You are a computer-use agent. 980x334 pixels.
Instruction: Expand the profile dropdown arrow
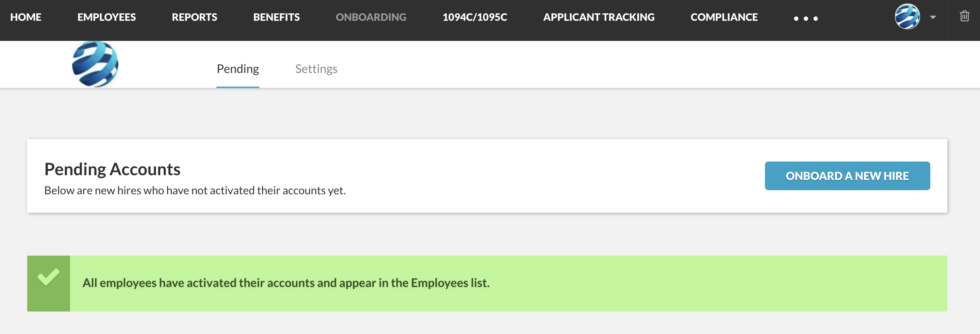933,17
